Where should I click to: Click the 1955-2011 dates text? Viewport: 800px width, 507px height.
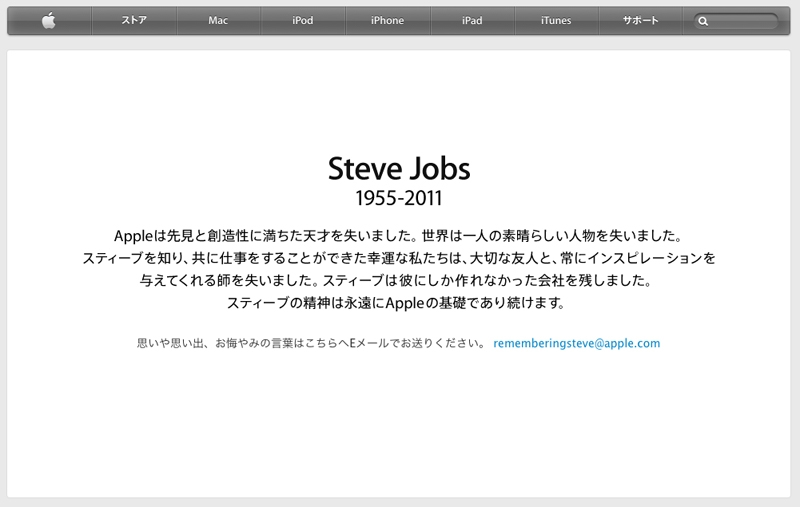[x=399, y=198]
